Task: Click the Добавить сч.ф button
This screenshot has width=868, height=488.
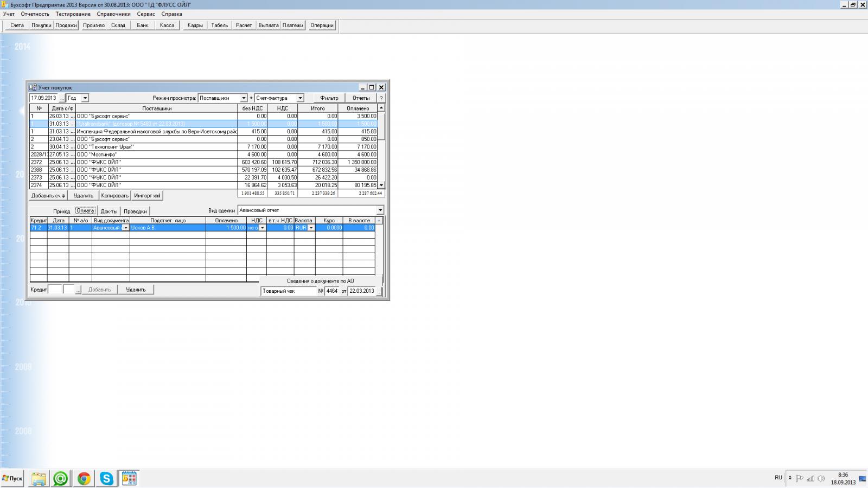Action: (48, 196)
